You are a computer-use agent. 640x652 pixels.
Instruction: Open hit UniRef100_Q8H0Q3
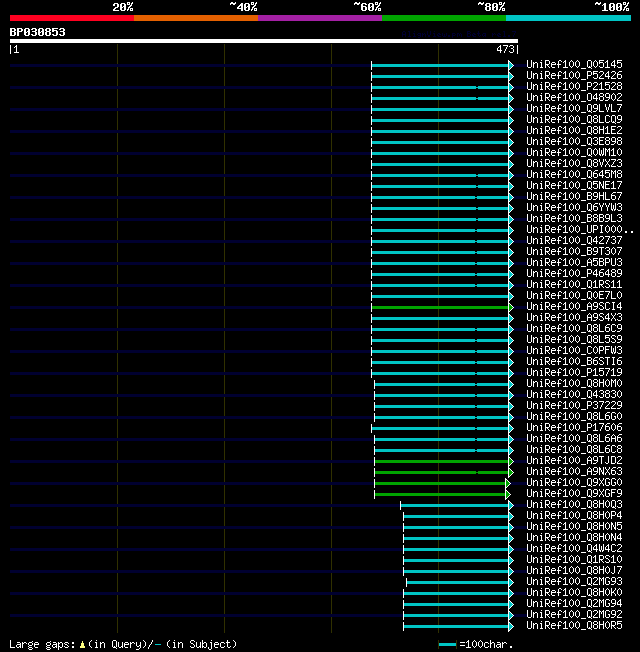tap(574, 504)
